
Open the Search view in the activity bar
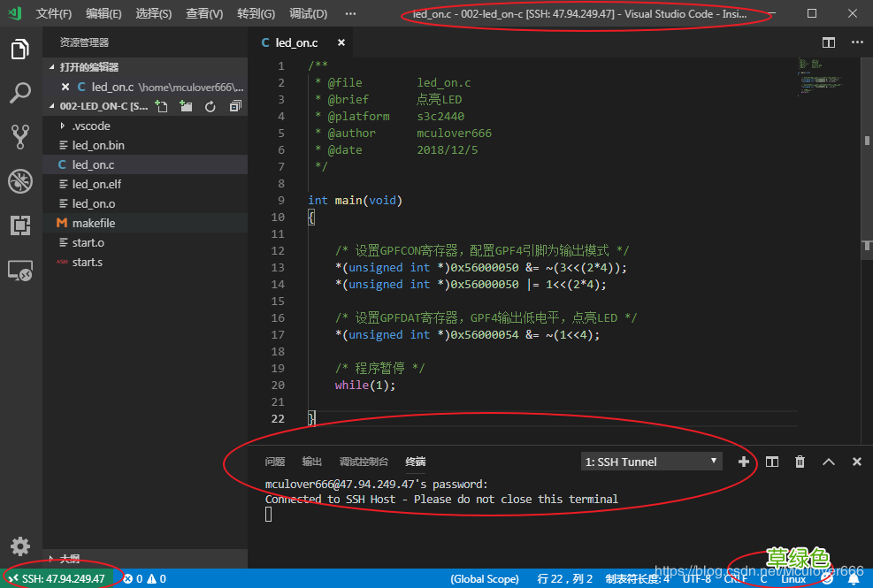[x=19, y=91]
